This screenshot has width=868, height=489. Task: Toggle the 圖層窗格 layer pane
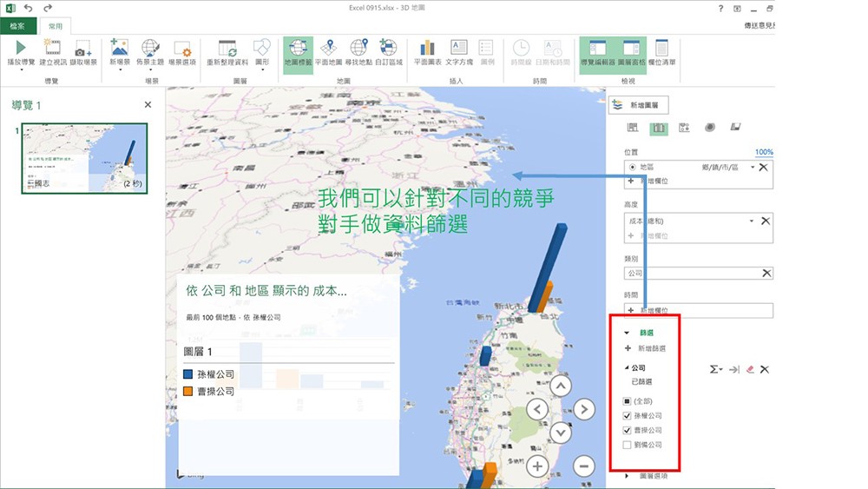(631, 54)
